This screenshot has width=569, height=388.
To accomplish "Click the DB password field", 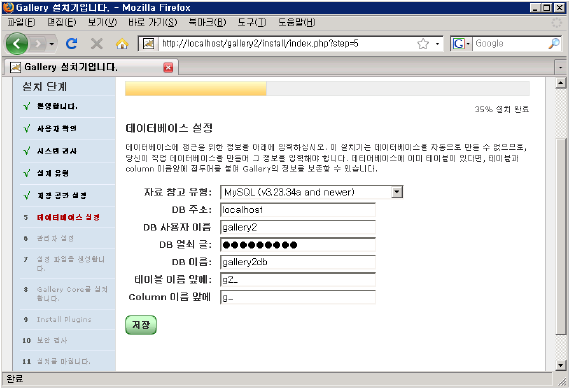I will click(298, 245).
